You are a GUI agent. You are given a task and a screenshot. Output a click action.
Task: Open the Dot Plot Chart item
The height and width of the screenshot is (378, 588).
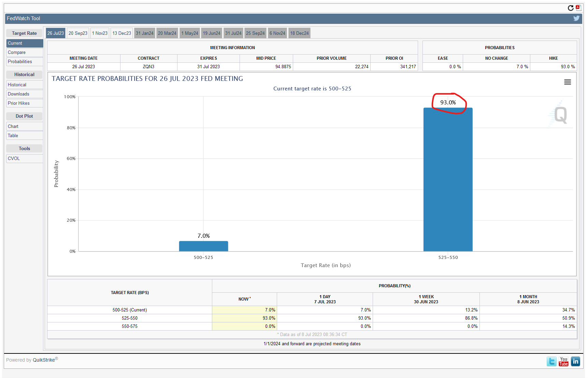pos(13,127)
